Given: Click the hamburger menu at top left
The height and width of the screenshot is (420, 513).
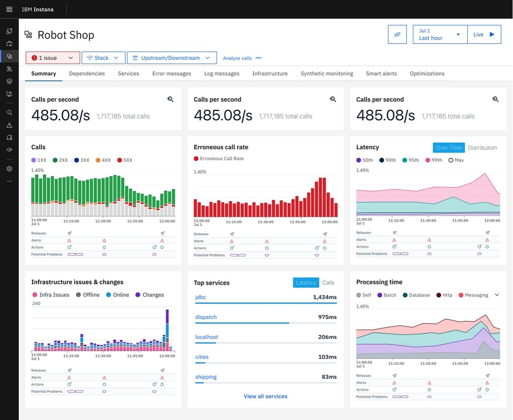Looking at the screenshot, I should tap(9, 9).
